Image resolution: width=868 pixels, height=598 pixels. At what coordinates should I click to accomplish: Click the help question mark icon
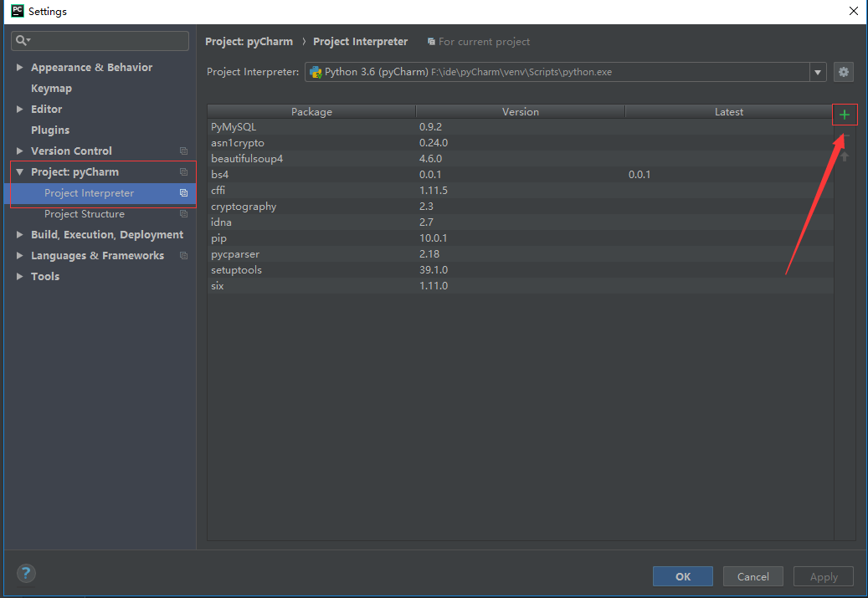(x=26, y=573)
